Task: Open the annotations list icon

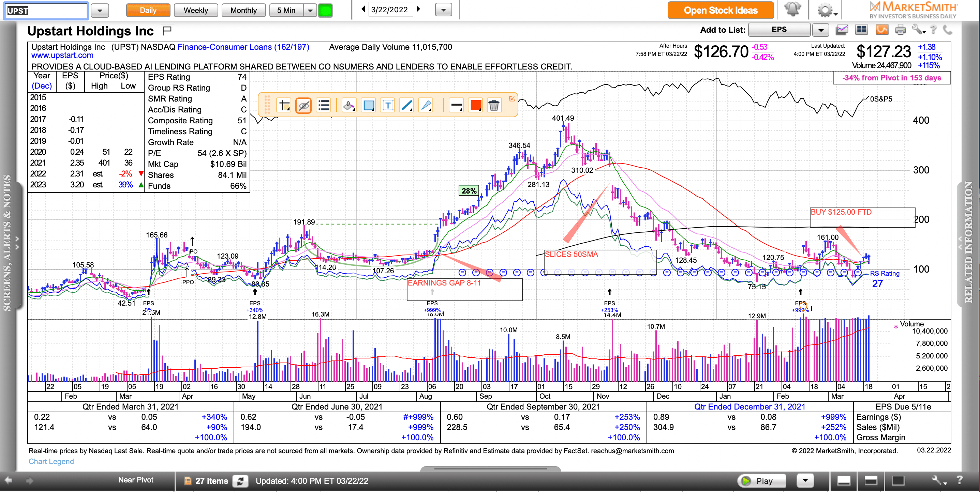Action: (323, 105)
